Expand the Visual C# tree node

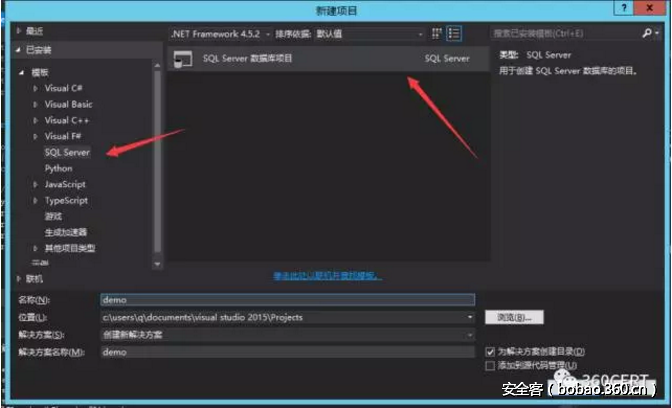coord(36,88)
